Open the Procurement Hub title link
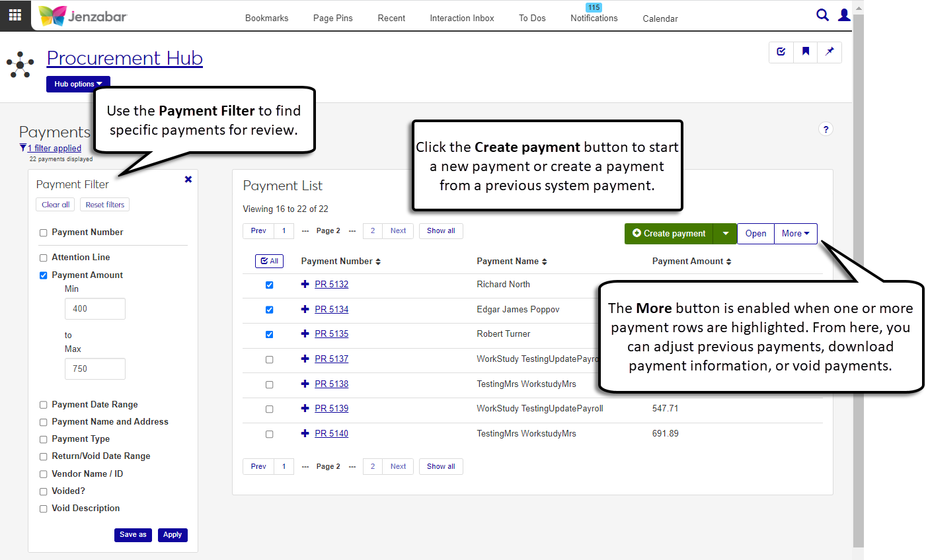 [x=125, y=58]
